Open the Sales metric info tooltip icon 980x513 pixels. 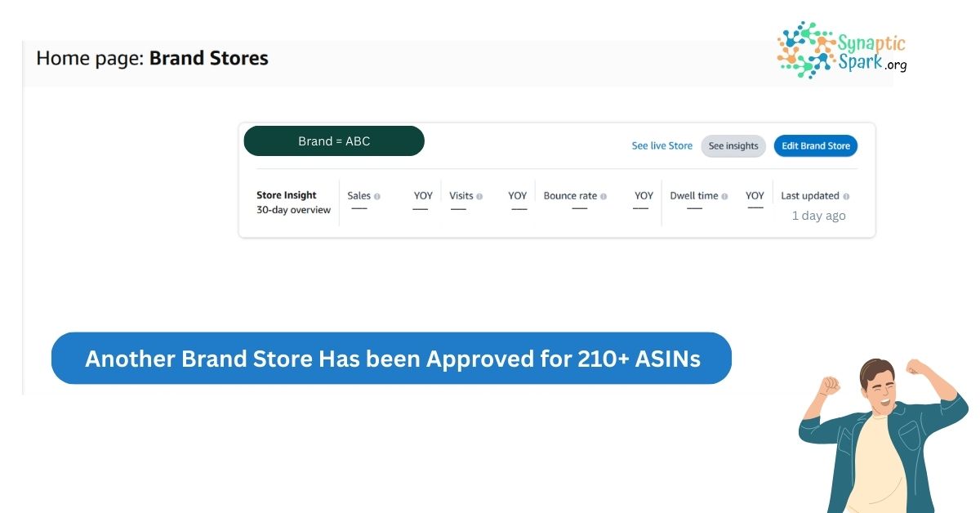378,195
